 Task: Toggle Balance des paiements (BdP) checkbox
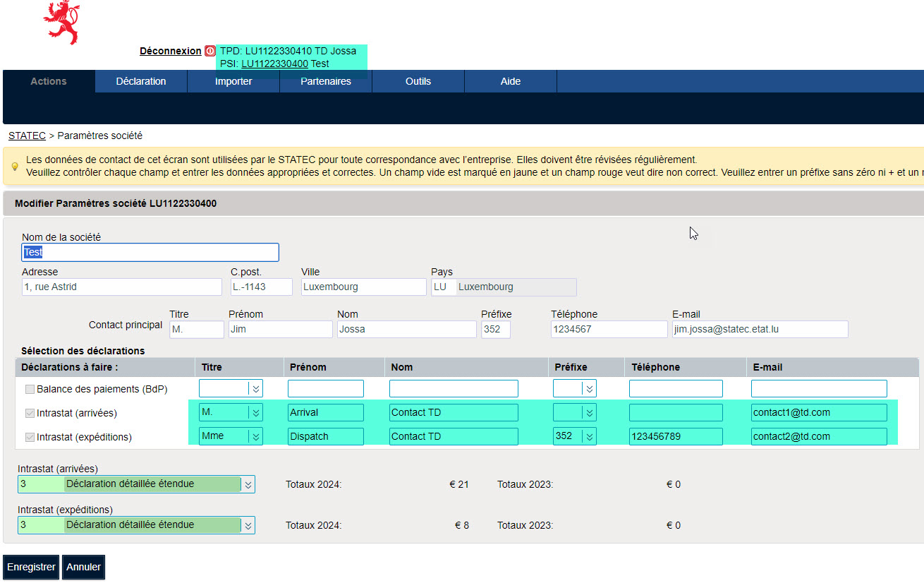(x=30, y=389)
